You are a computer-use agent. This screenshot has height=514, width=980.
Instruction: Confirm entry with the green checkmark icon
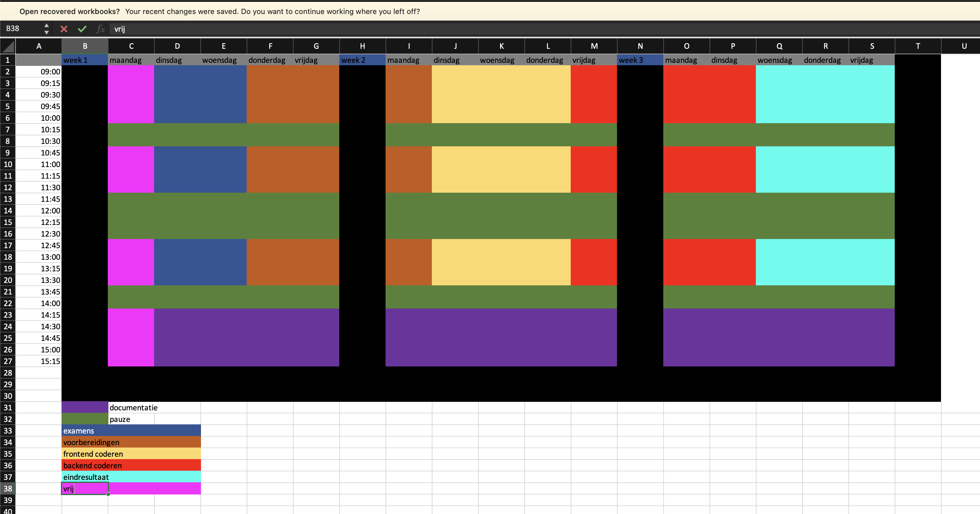click(x=82, y=29)
